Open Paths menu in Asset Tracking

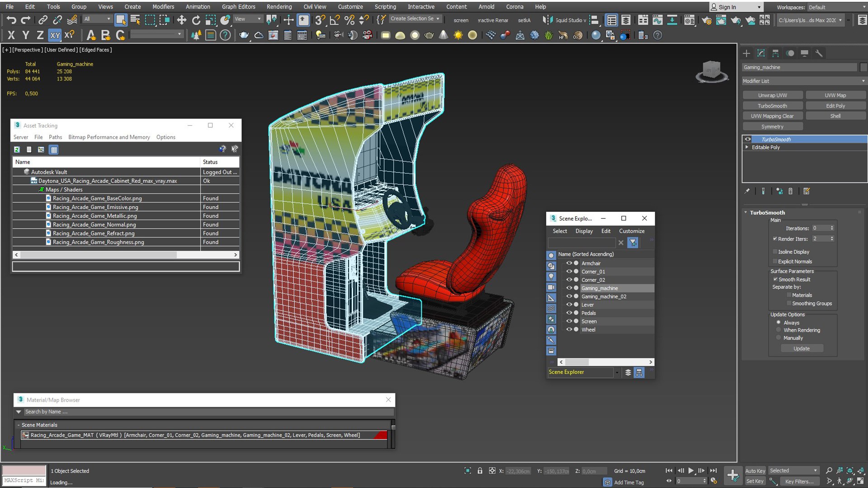[x=55, y=137]
